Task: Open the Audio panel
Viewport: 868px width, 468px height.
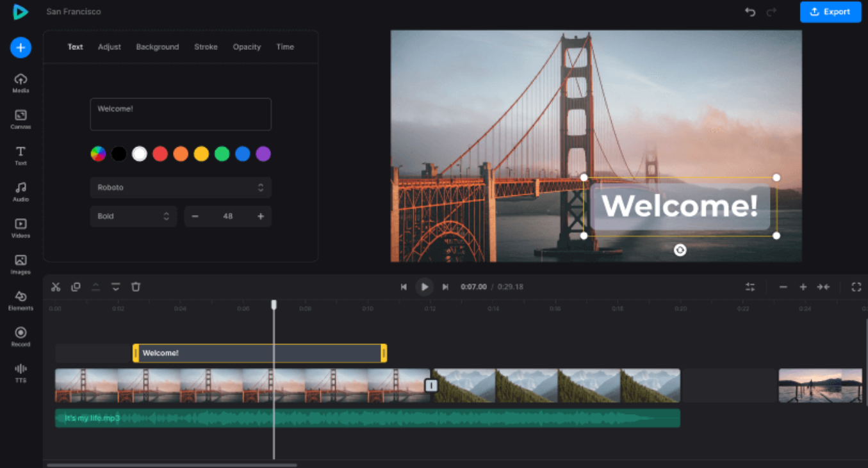Action: (x=20, y=190)
